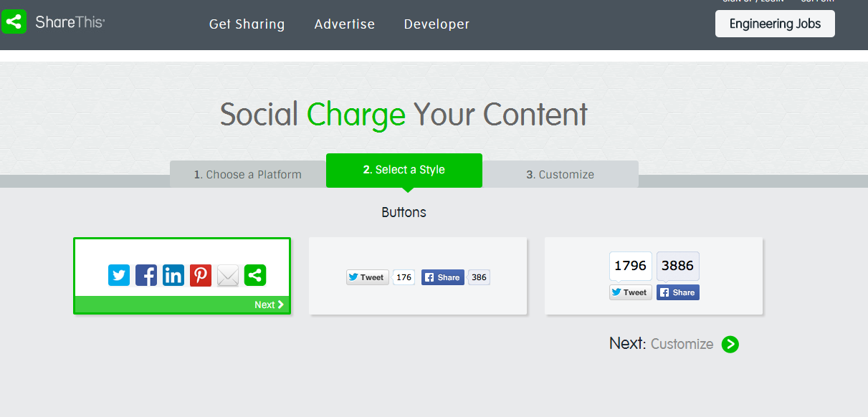Click the Social Charge Your Content headline
This screenshot has height=417, width=868.
404,115
